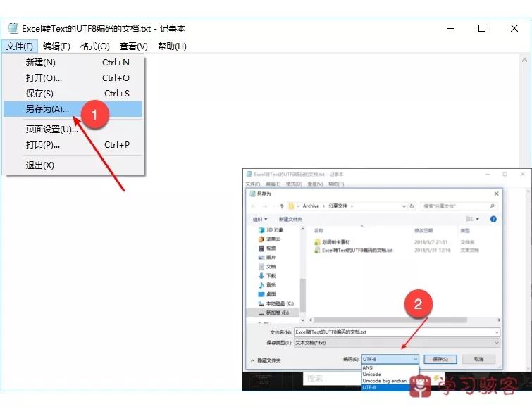Choose 退出(X) from the File menu
Viewport: 532px width, 409px height.
click(73, 165)
